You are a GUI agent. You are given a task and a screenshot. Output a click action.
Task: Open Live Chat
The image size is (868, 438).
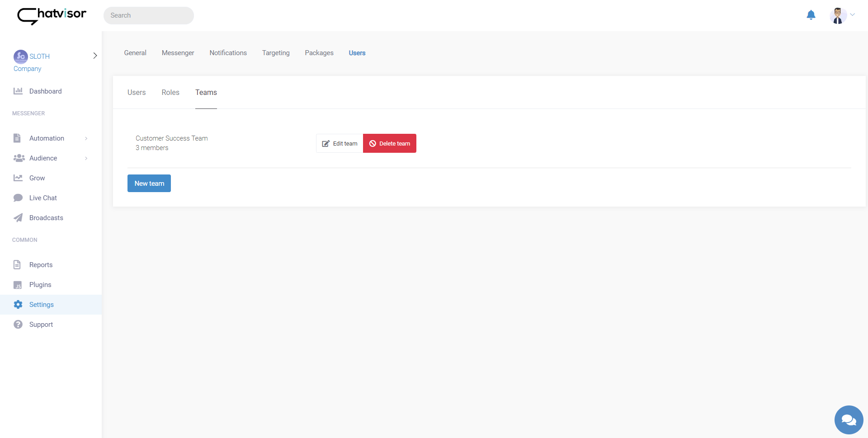pos(43,198)
